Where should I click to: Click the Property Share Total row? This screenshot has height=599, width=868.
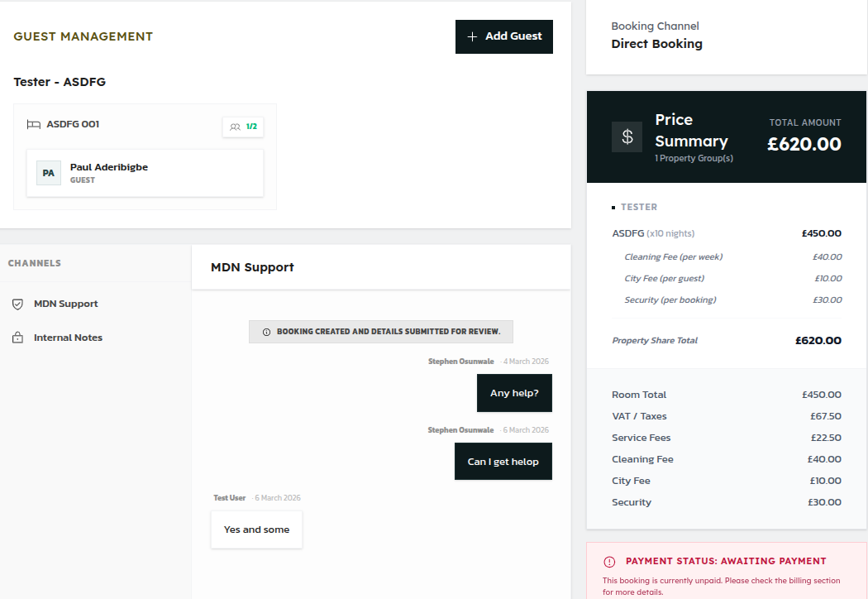point(726,340)
